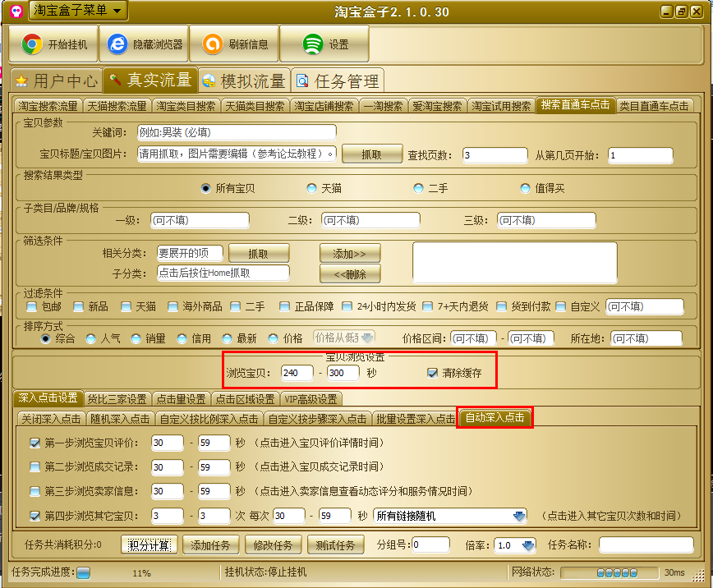This screenshot has width=713, height=588.
Task: Enable the 海外商品 checkbox
Action: (172, 307)
